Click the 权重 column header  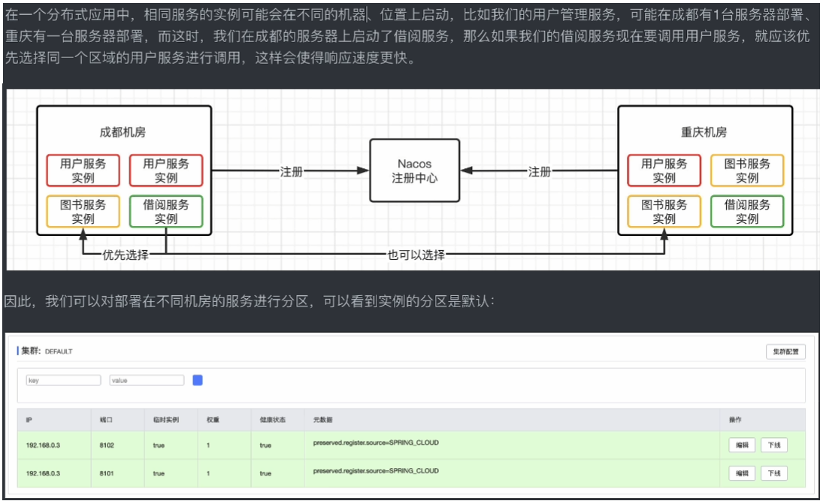click(x=213, y=420)
